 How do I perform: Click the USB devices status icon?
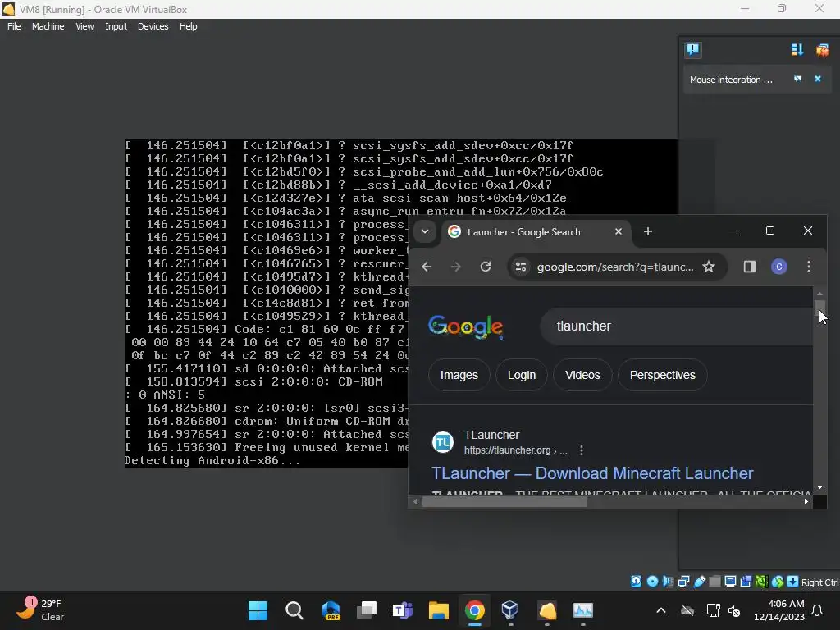[699, 582]
